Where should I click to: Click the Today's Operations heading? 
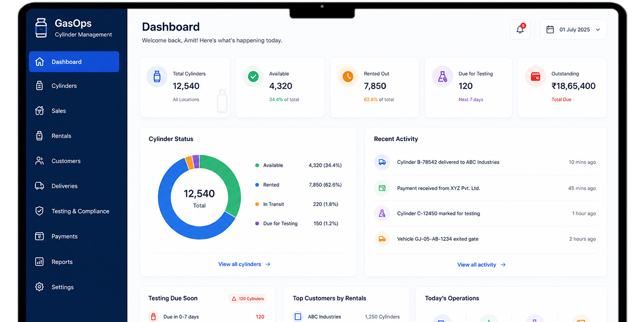(x=452, y=298)
